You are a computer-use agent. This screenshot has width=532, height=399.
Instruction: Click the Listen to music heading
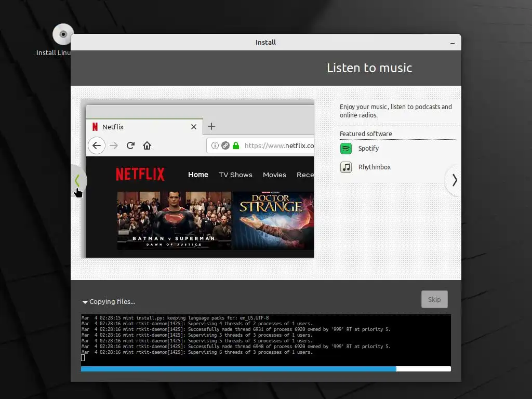tap(369, 68)
